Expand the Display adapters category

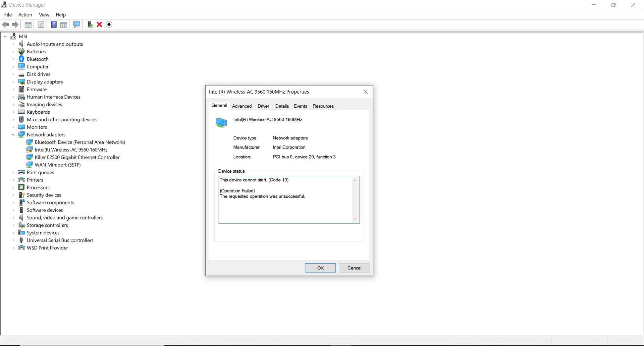13,82
